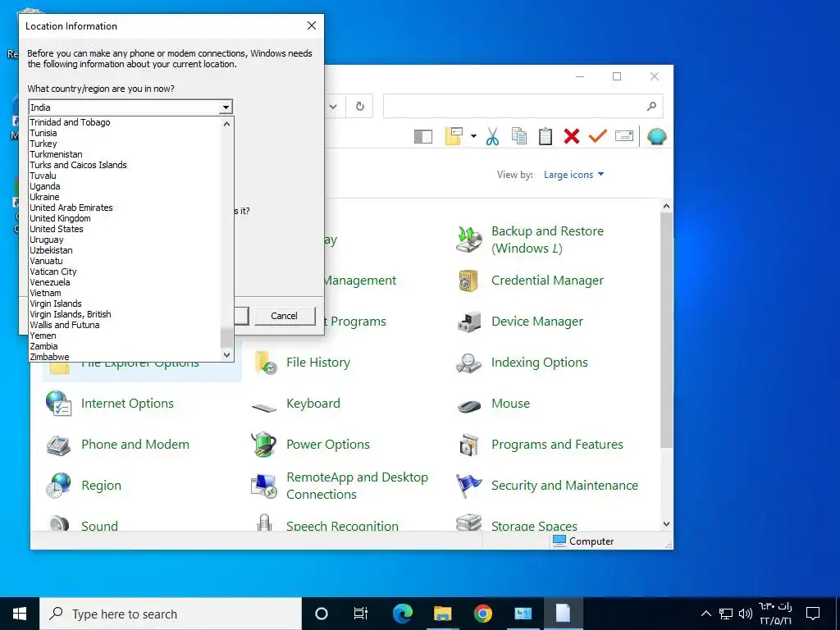Click the Power Options battery icon
Screen dimensions: 840x630
263,444
